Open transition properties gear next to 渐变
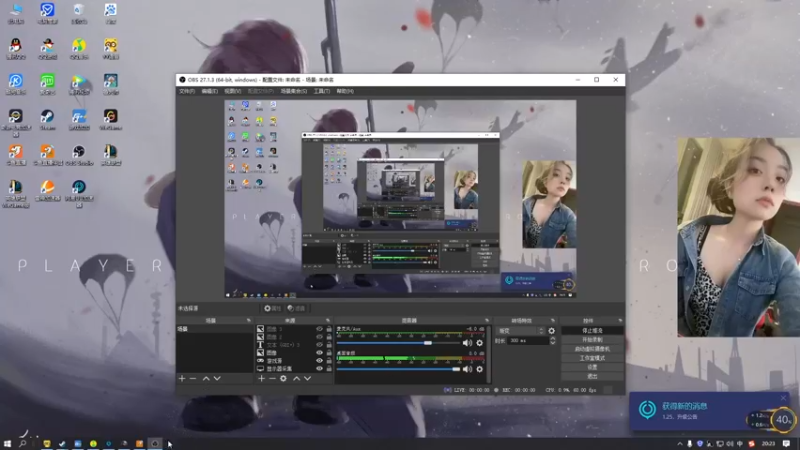 pyautogui.click(x=552, y=331)
